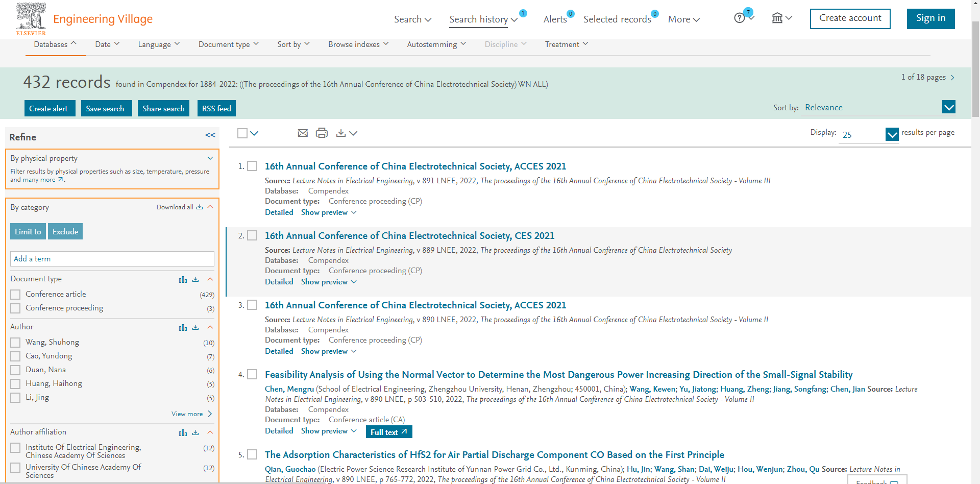This screenshot has width=980, height=484.
Task: Open Detailed view for result 2
Action: (279, 282)
